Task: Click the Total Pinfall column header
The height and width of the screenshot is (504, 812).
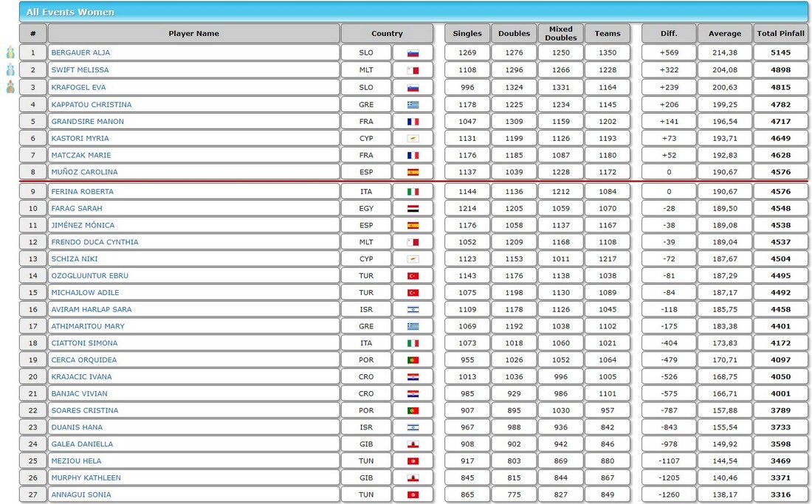Action: [780, 33]
